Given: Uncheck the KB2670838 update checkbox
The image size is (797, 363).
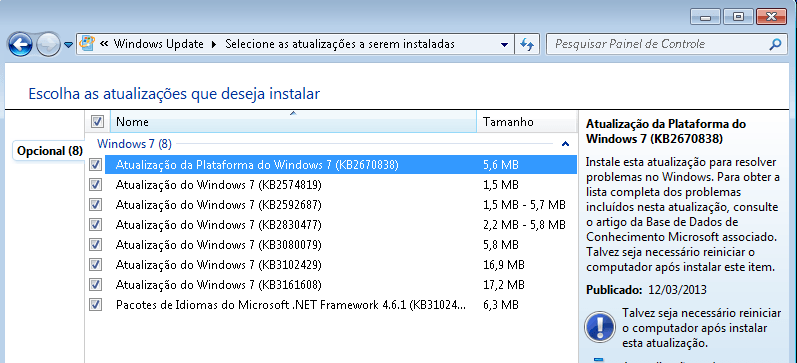Looking at the screenshot, I should coord(95,164).
